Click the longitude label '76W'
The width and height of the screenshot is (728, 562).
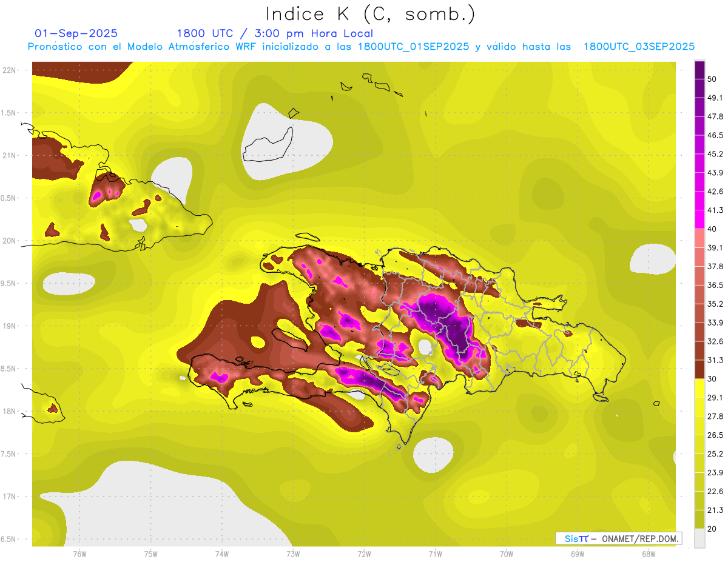point(79,554)
